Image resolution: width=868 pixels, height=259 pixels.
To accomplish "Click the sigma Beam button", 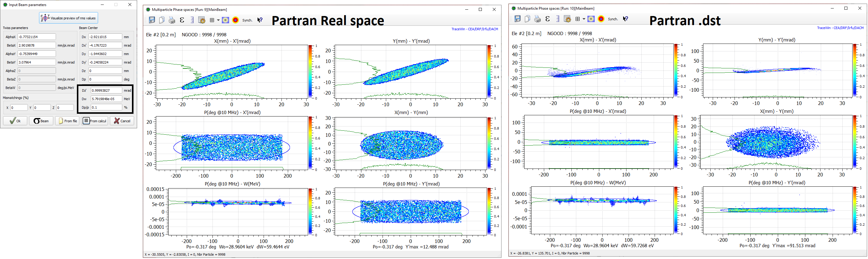I will point(41,121).
